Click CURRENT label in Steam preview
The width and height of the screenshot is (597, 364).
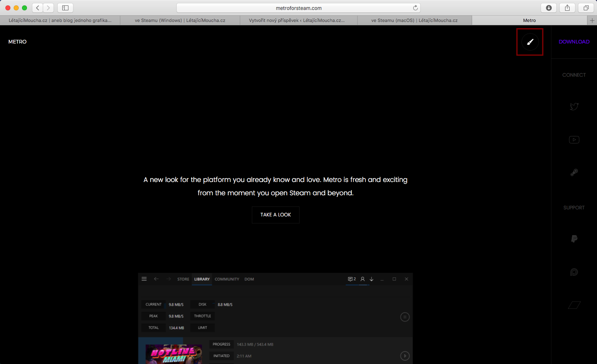[x=154, y=304]
